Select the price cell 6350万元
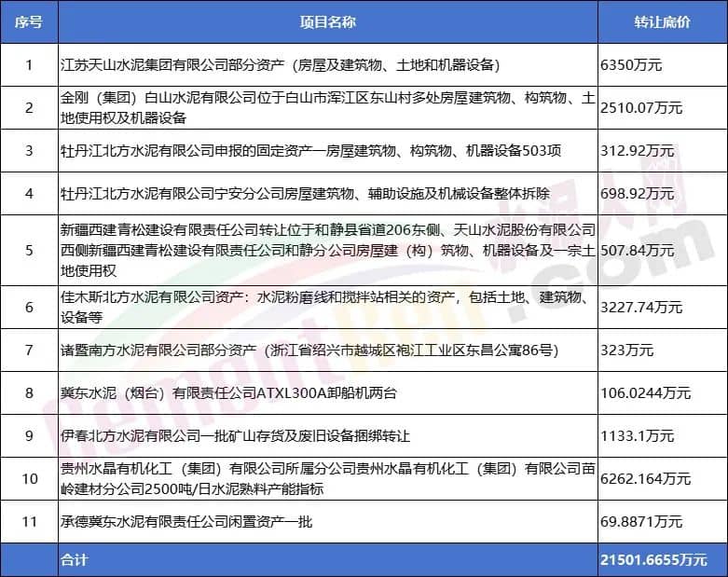This screenshot has width=728, height=577. coord(631,65)
